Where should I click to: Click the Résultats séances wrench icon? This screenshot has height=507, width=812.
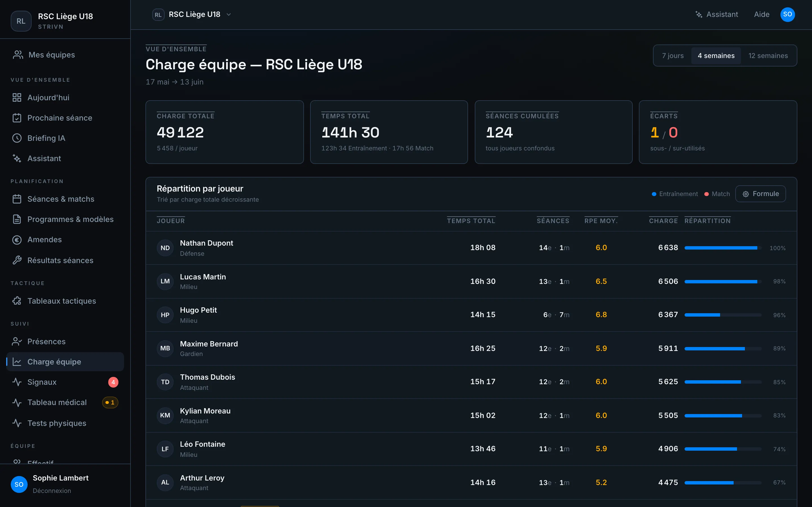17,260
